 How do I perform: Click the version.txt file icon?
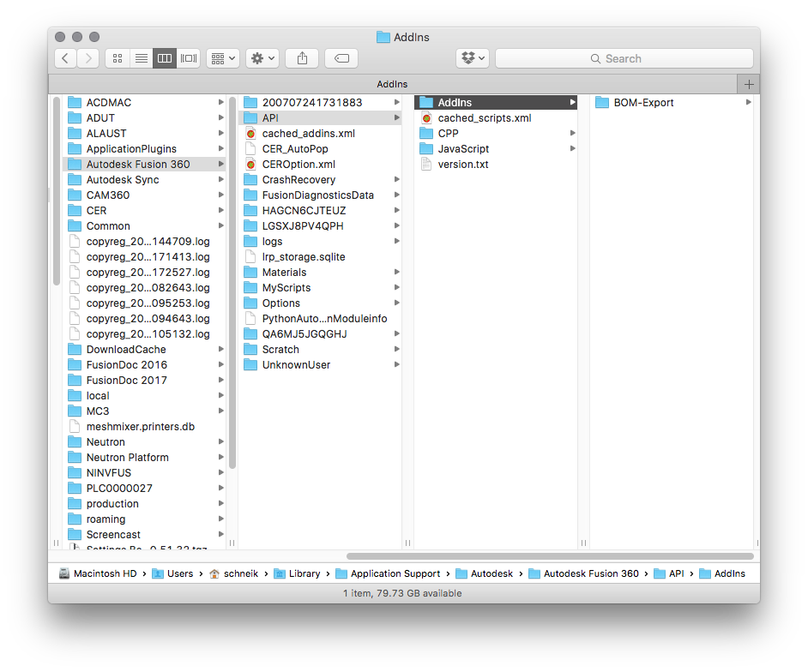[426, 165]
